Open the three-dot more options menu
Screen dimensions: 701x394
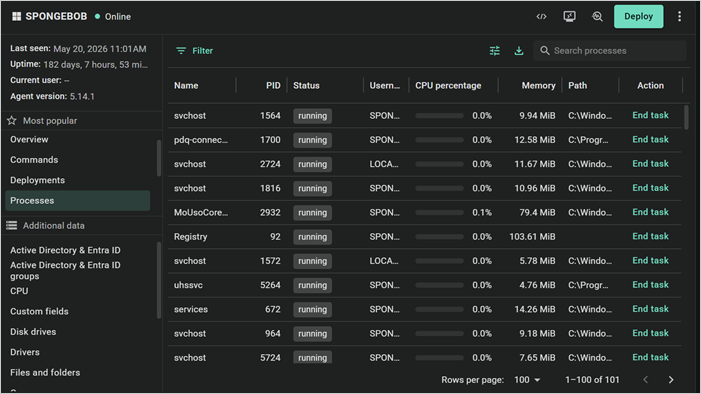click(x=680, y=17)
